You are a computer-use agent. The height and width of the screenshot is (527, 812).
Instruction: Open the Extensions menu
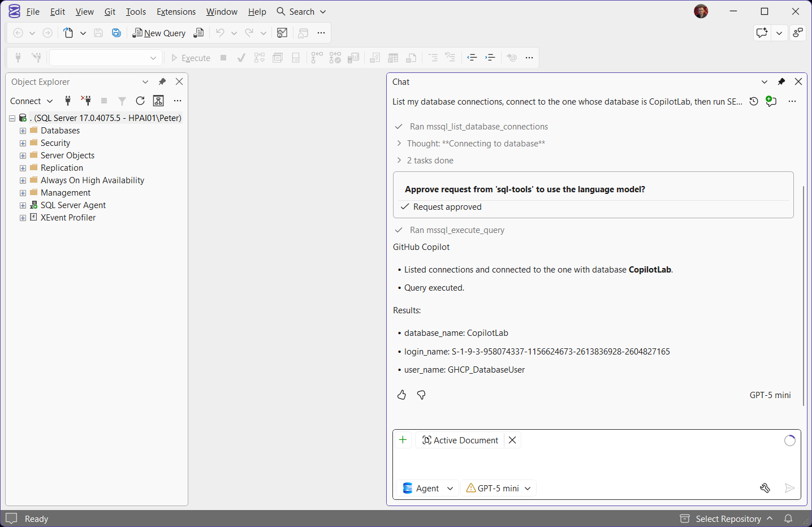coord(176,11)
